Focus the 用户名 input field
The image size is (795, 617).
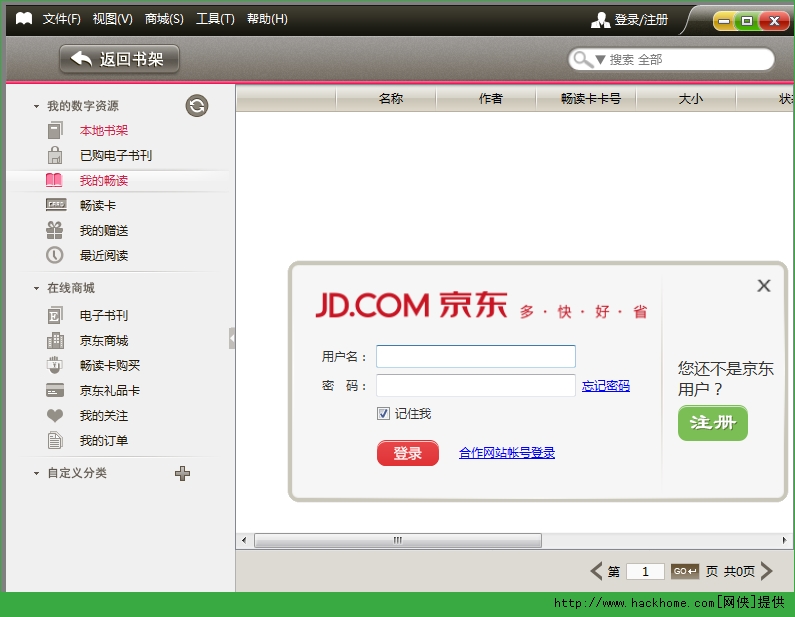(x=476, y=356)
